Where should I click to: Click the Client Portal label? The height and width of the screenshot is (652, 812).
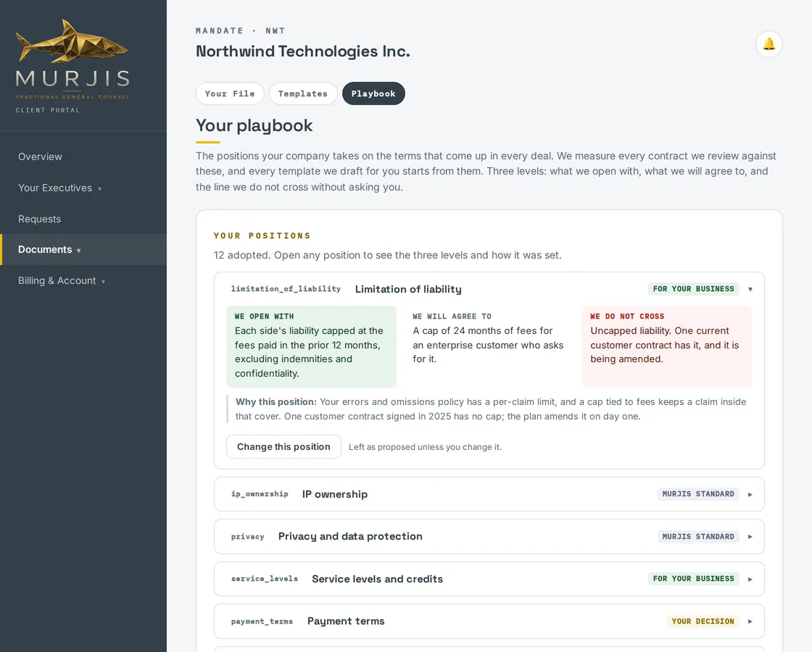point(48,110)
